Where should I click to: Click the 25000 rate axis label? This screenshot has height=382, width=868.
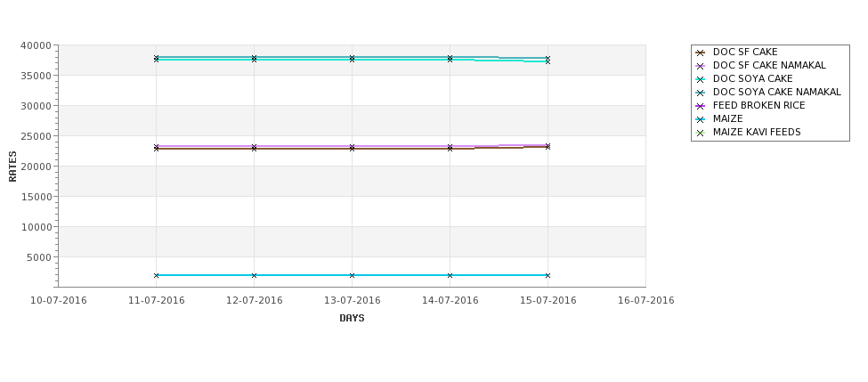36,136
